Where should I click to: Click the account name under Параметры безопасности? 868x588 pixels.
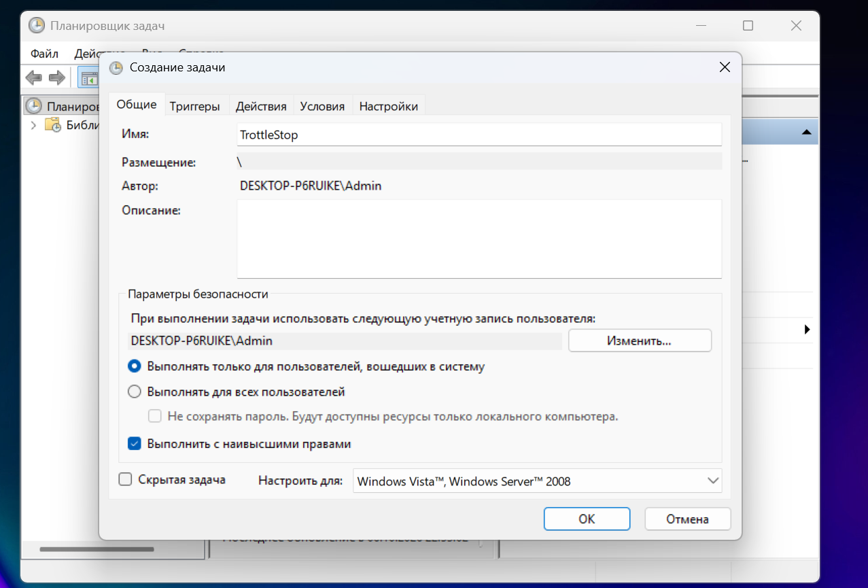pyautogui.click(x=203, y=340)
